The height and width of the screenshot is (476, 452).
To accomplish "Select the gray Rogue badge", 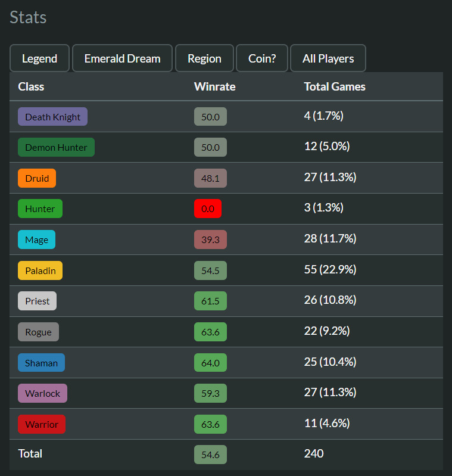I will (38, 332).
